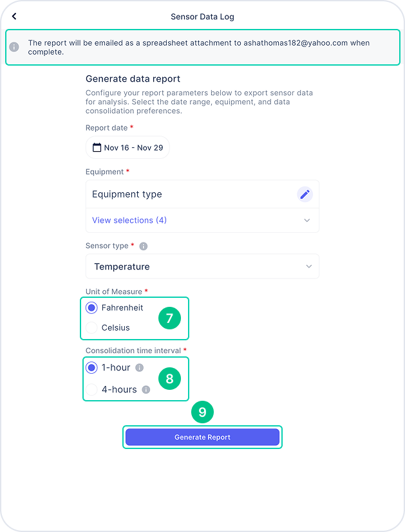This screenshot has width=405, height=532.
Task: Show Sensor type info tooltip icon
Action: tap(143, 246)
